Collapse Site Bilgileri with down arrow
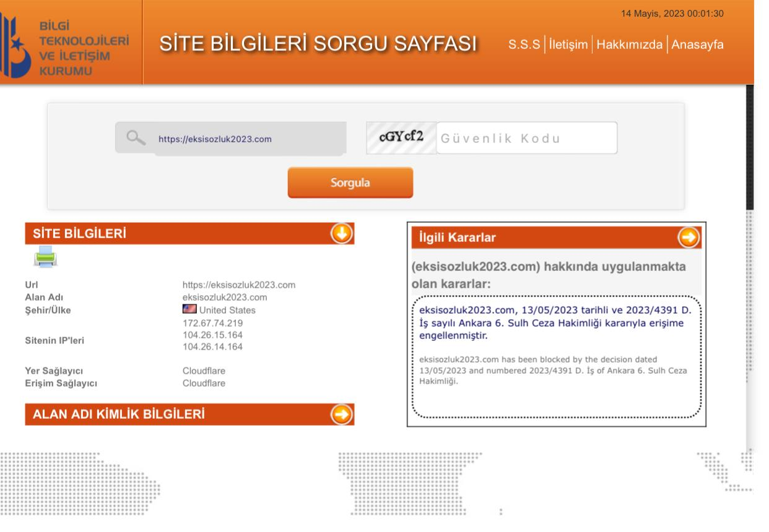The image size is (769, 532). (x=342, y=233)
